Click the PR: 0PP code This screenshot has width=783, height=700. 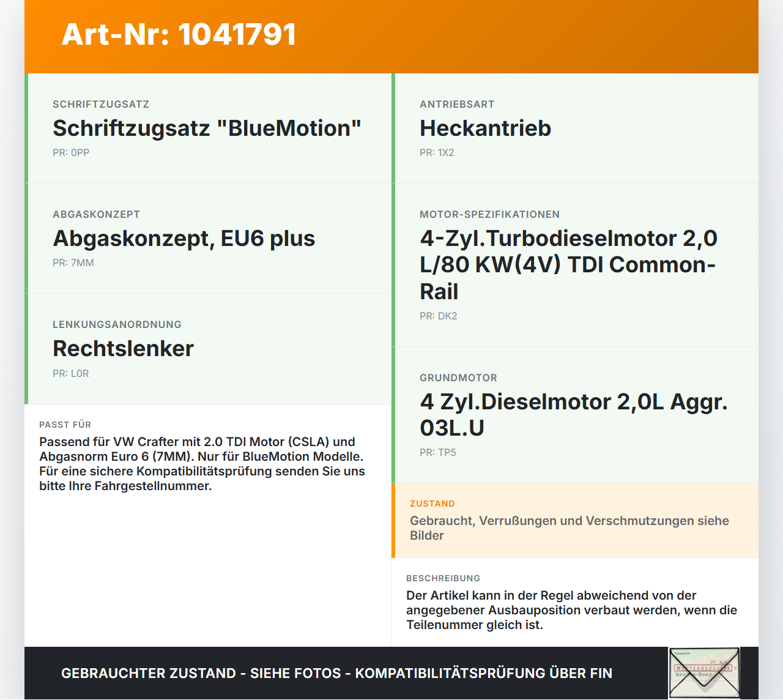71,153
